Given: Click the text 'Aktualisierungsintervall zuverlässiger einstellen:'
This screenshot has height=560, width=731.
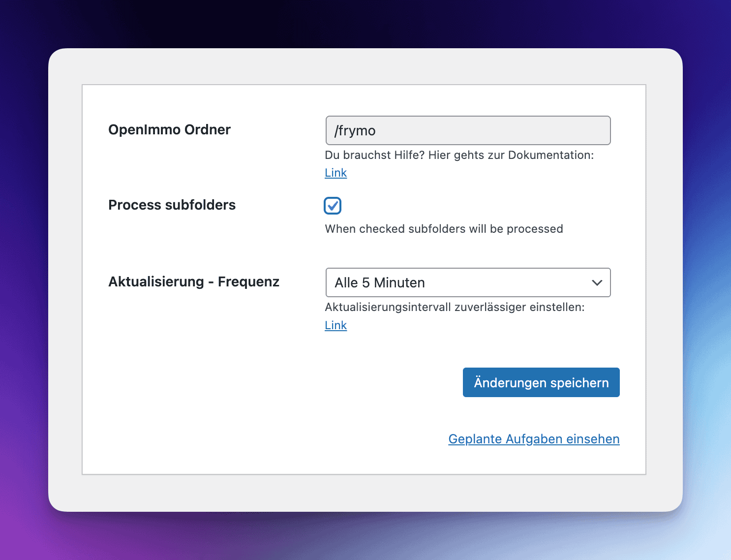Looking at the screenshot, I should click(455, 307).
